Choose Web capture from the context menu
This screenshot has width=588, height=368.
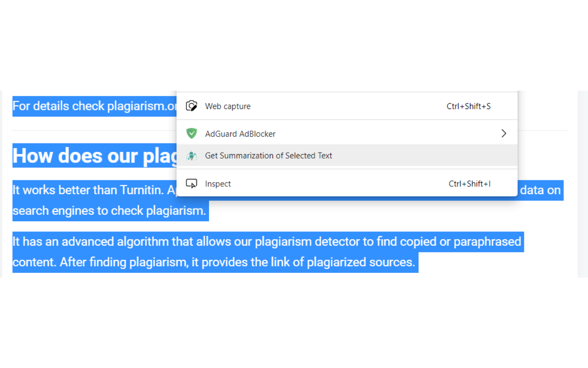click(x=347, y=106)
